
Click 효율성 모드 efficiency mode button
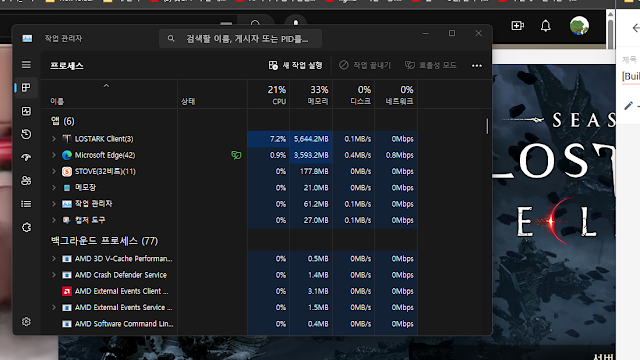pos(431,65)
